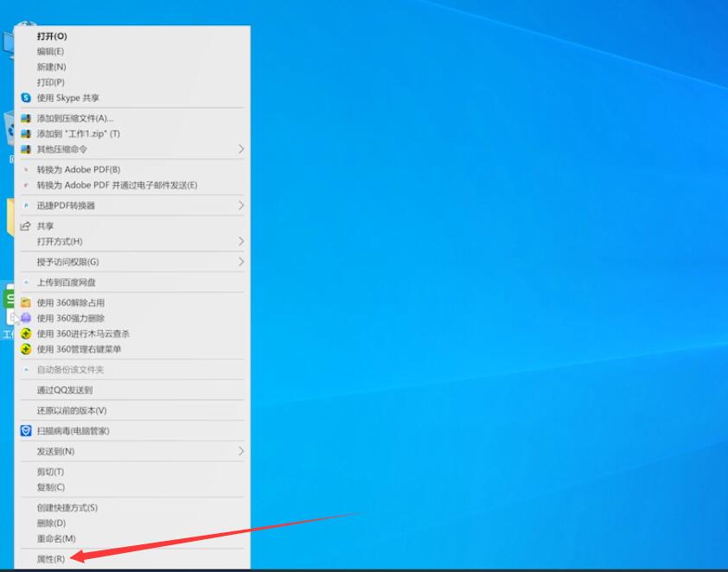Select 打印(P) menu entry
Viewport: 728px width, 572px height.
pyautogui.click(x=51, y=82)
